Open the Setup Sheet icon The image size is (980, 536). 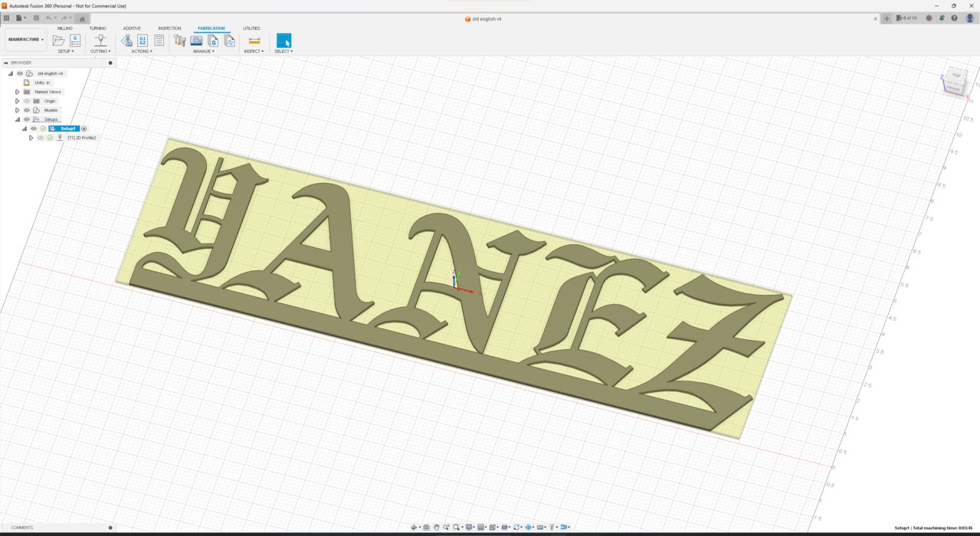point(159,41)
